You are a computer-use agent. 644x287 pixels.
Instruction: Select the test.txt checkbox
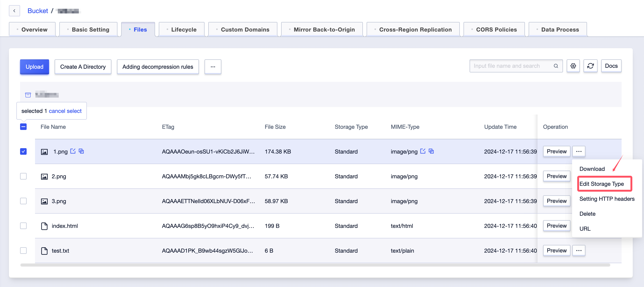[23, 251]
